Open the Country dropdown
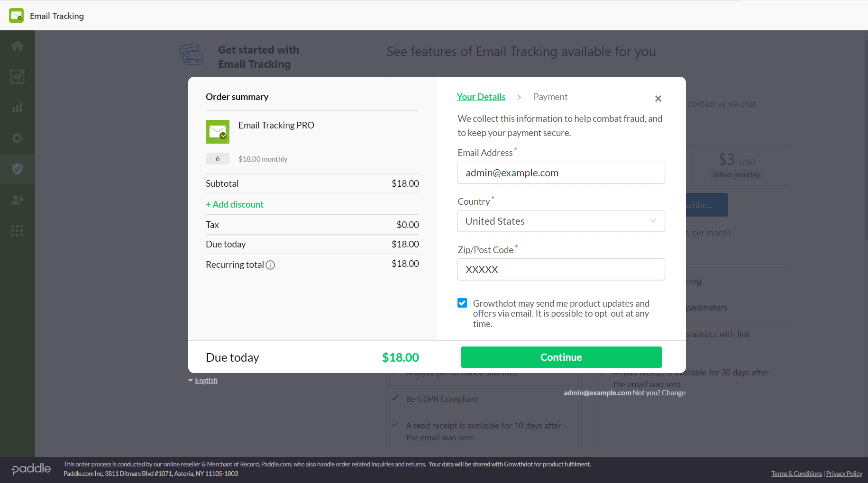The image size is (868, 483). coord(561,221)
